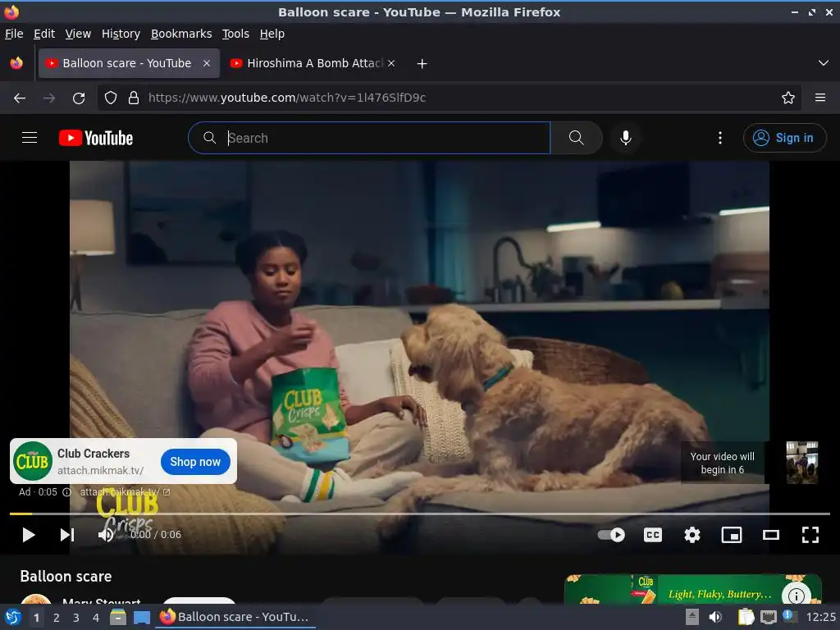Go to YouTube home via logo
Viewport: 840px width, 630px height.
tap(96, 138)
